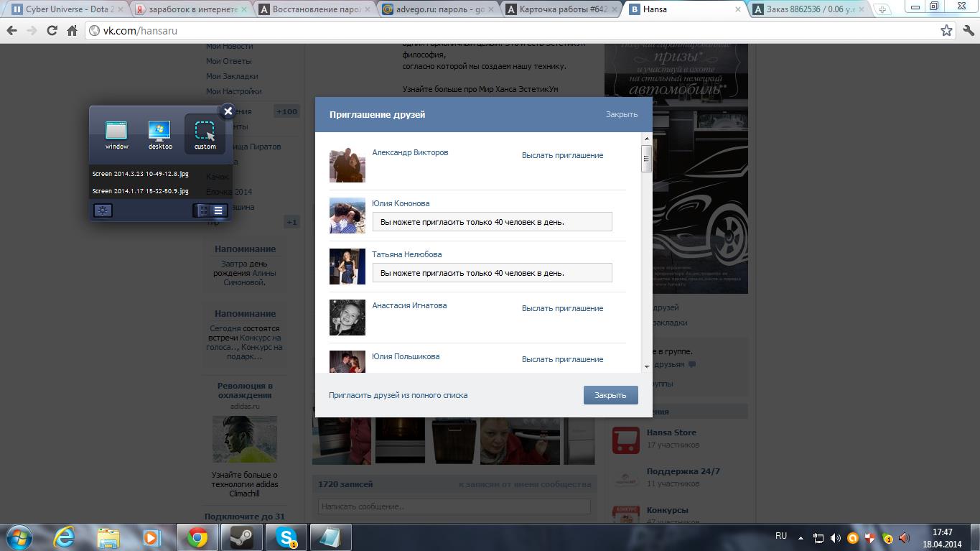The image size is (980, 551).
Task: Click Пригласить друзей из полного списка
Action: 398,395
